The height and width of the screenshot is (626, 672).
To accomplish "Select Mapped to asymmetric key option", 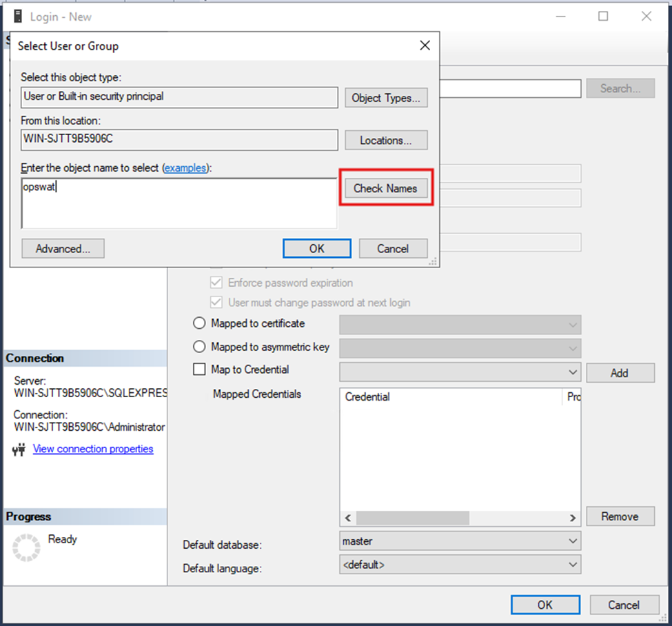I will coord(200,347).
